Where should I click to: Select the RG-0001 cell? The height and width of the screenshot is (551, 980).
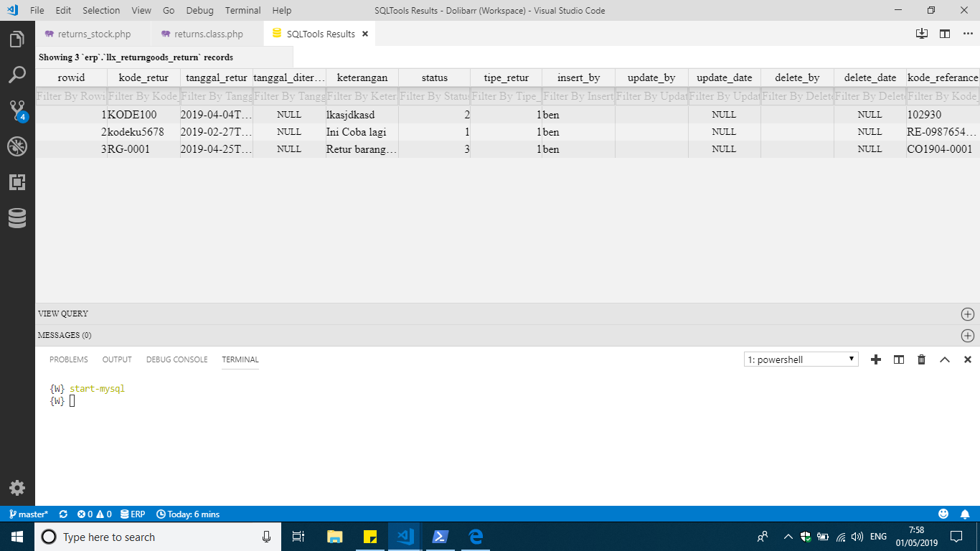click(144, 149)
